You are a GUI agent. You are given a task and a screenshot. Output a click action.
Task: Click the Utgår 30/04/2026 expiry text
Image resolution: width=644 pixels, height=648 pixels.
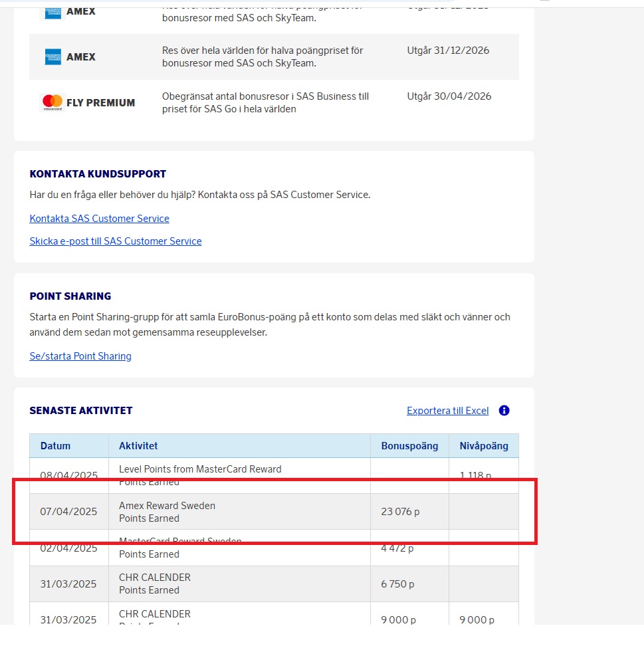(x=449, y=96)
